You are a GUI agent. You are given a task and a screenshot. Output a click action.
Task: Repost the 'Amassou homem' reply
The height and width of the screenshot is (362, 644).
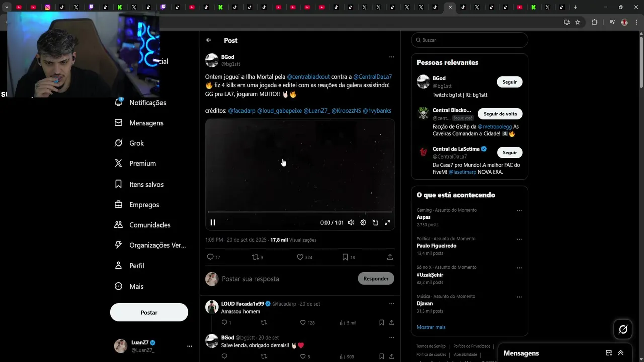(264, 322)
